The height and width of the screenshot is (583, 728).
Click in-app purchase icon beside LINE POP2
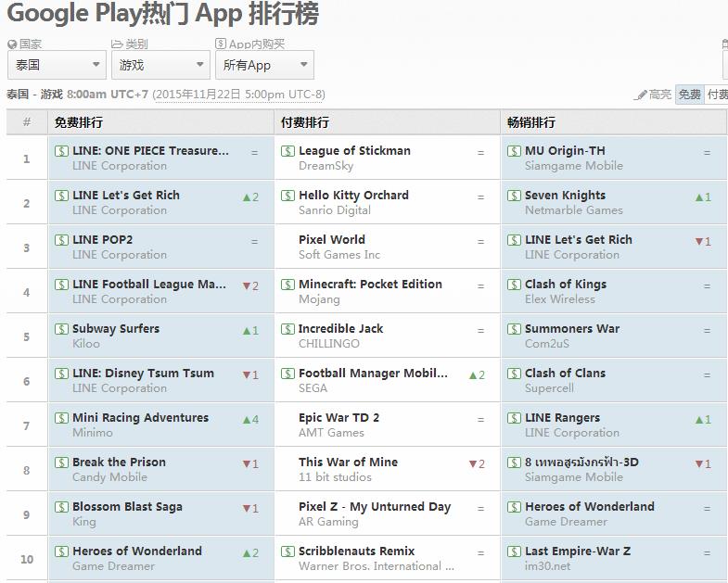pos(61,240)
